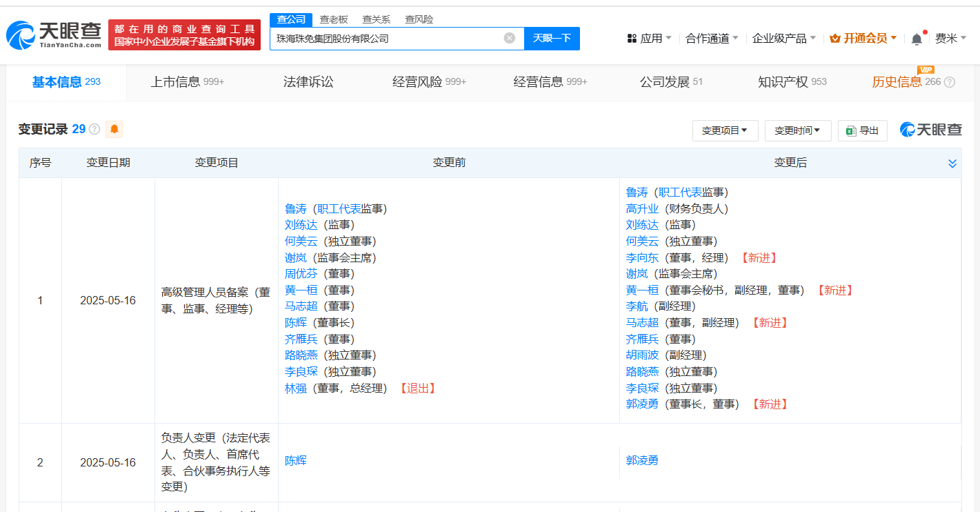Click the red 国家中小企业发展子基金 banner
Viewport: 980px width, 512px height.
(184, 35)
